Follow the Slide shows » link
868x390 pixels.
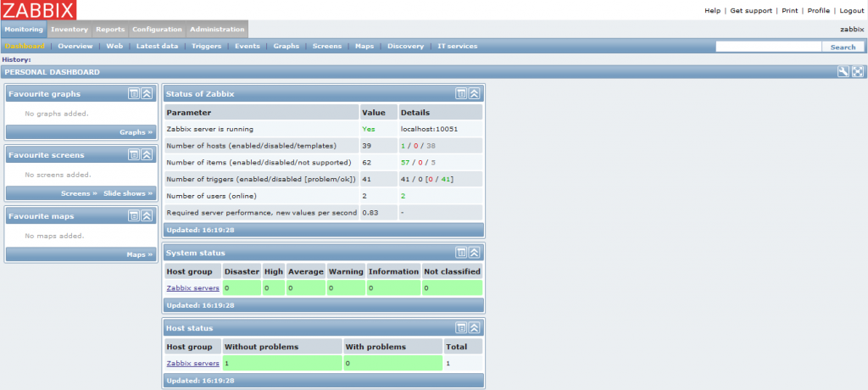point(128,193)
